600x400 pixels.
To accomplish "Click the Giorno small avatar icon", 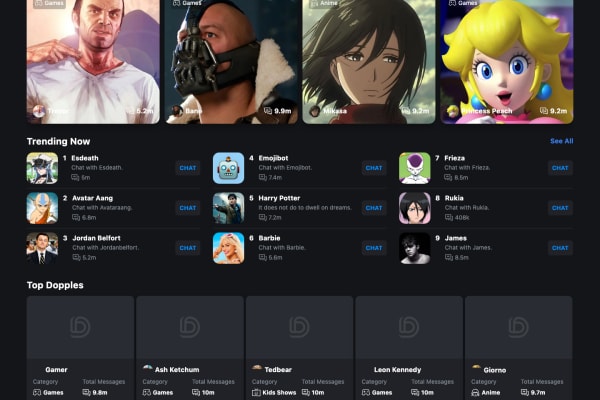I will [476, 369].
